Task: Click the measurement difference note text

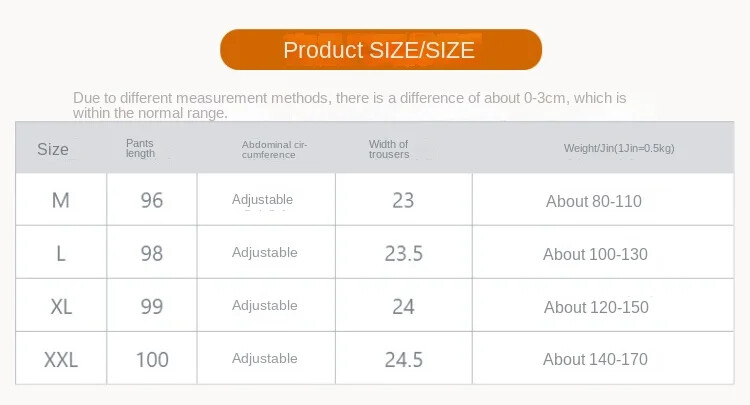Action: 350,105
